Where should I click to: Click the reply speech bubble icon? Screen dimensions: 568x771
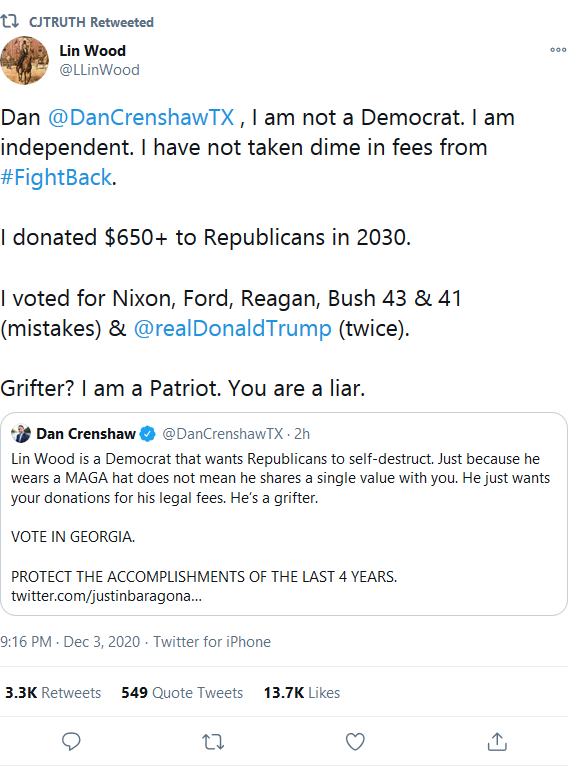pos(71,741)
